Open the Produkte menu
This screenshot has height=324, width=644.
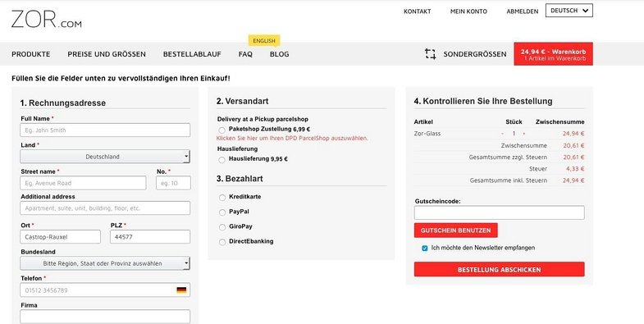click(x=31, y=54)
